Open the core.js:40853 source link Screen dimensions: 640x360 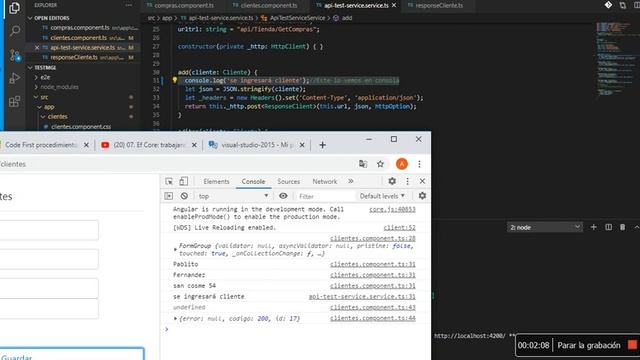click(x=392, y=209)
